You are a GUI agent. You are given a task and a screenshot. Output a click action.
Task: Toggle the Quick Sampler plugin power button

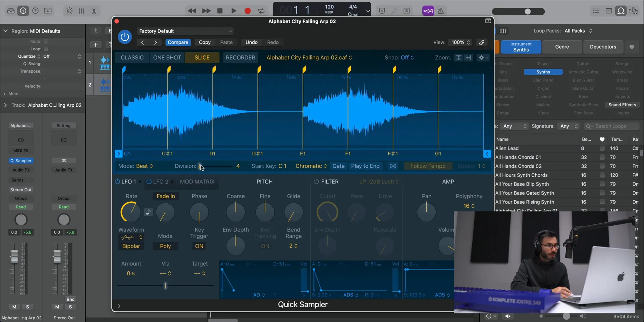[x=125, y=37]
